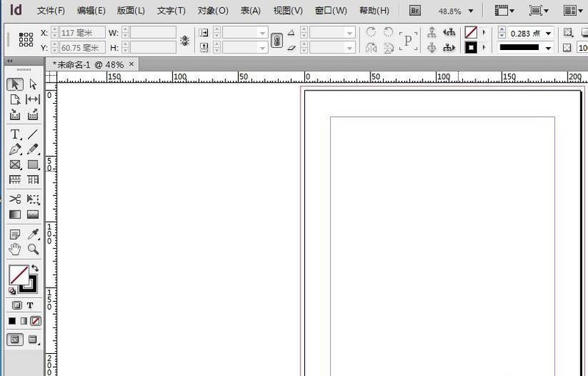Expand the control bar stroke swatch arrow
588x376 pixels.
[484, 47]
